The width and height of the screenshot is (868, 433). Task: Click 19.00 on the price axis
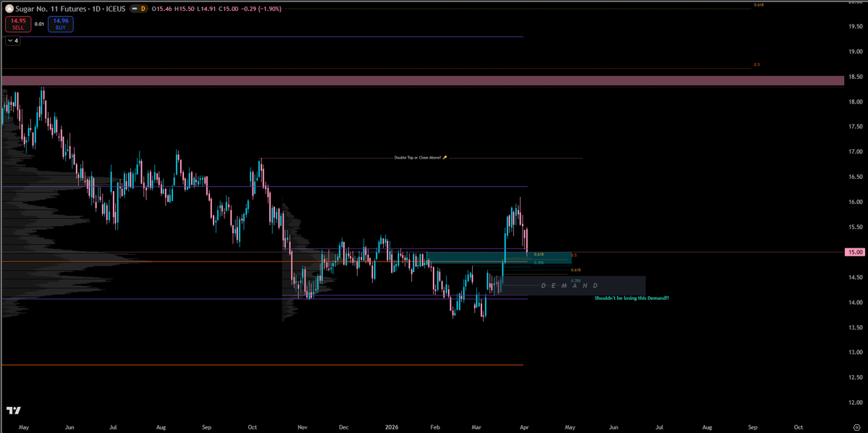tap(856, 51)
